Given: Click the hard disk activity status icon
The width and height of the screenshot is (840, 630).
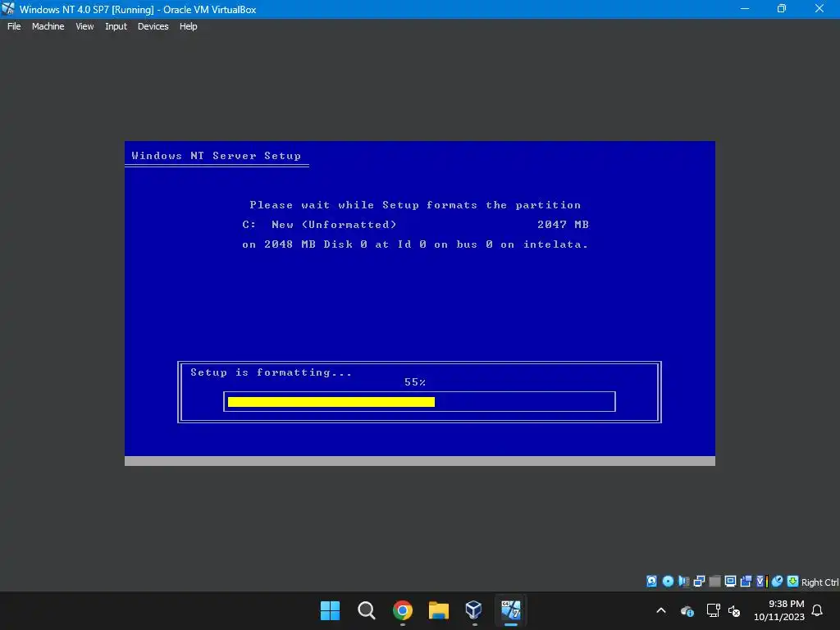Looking at the screenshot, I should click(x=651, y=582).
